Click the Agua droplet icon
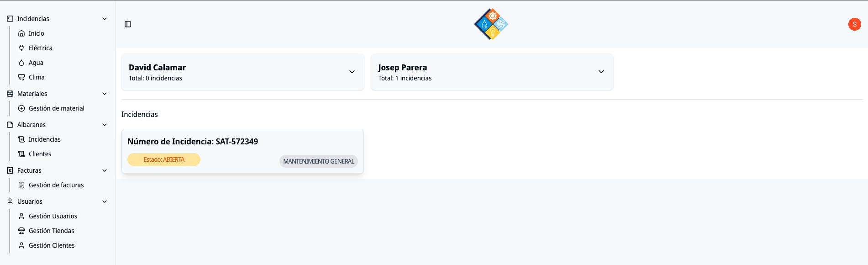This screenshot has height=265, width=868. click(21, 63)
